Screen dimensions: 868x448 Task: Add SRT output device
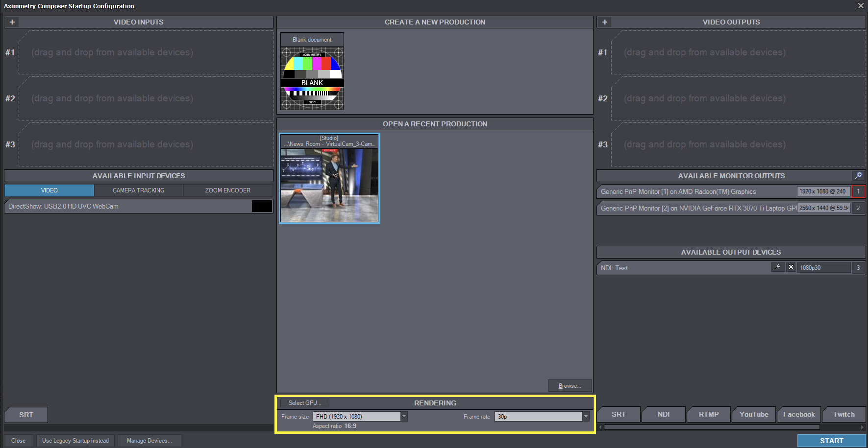tap(619, 414)
